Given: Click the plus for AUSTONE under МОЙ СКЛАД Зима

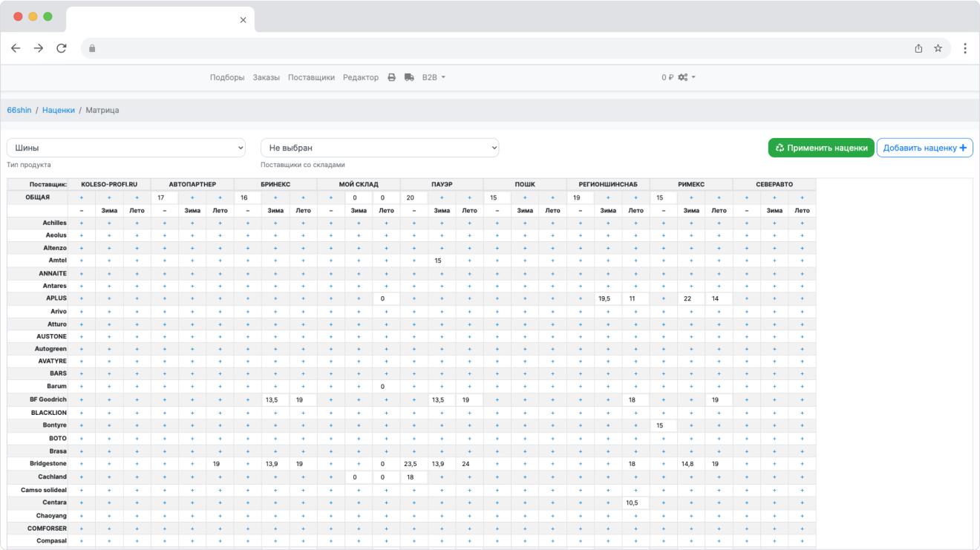Looking at the screenshot, I should point(359,337).
